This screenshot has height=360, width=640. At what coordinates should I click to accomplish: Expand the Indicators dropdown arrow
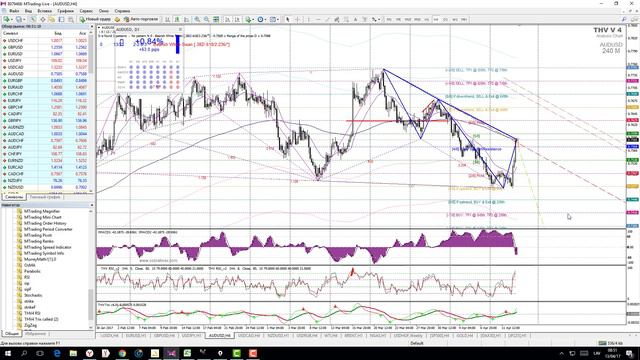coord(253,19)
